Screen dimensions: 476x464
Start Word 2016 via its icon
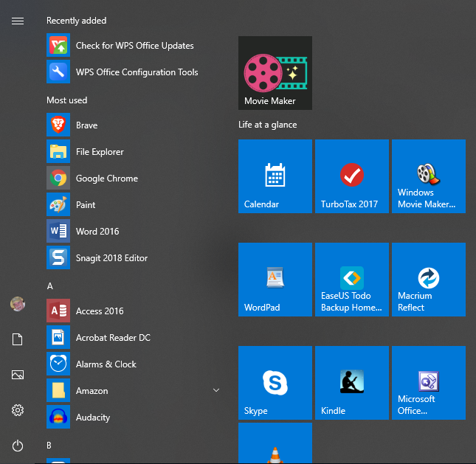tap(58, 231)
